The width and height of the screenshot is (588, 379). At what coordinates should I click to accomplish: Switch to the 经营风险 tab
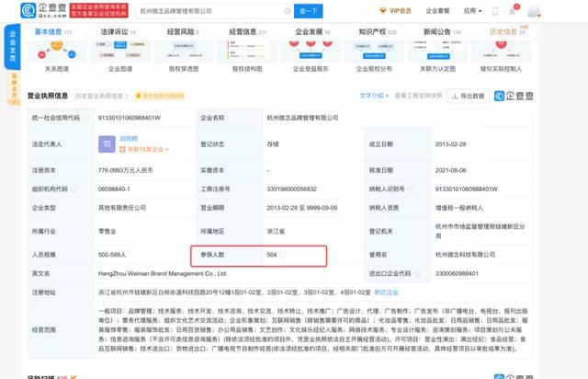tap(181, 32)
